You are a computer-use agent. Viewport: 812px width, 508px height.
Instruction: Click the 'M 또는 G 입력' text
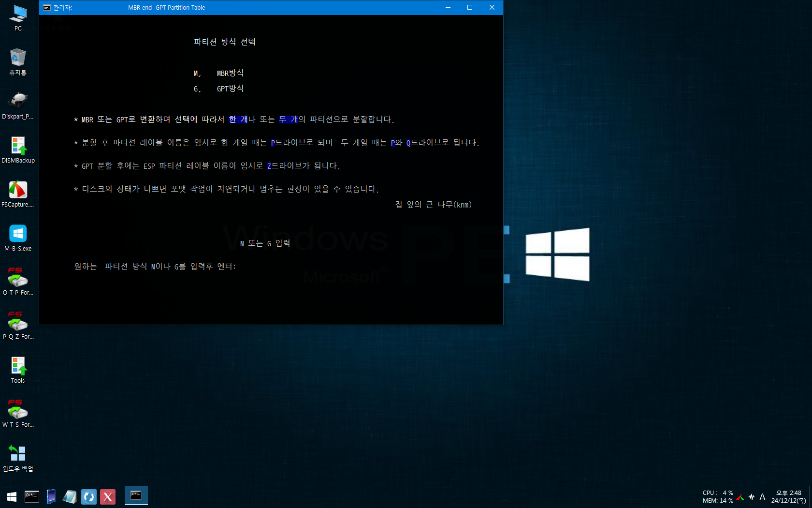265,243
